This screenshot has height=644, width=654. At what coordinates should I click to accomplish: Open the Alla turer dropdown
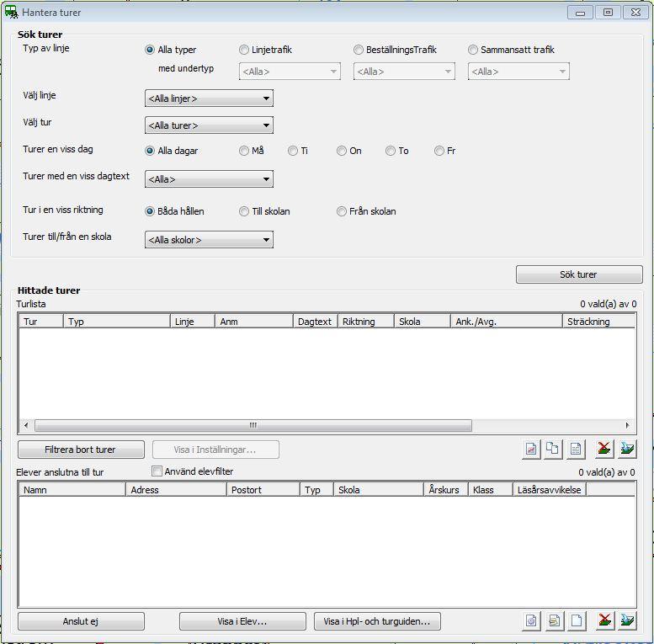tap(209, 125)
